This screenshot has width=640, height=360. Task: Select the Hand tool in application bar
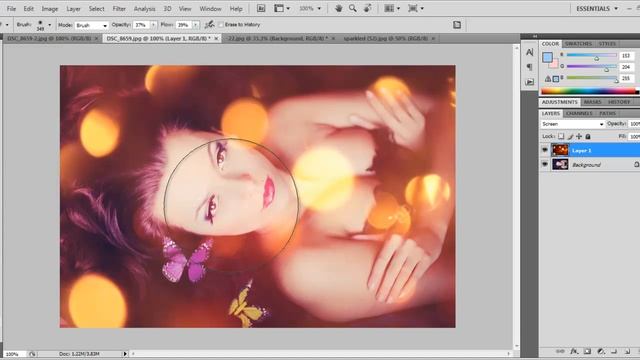[338, 8]
